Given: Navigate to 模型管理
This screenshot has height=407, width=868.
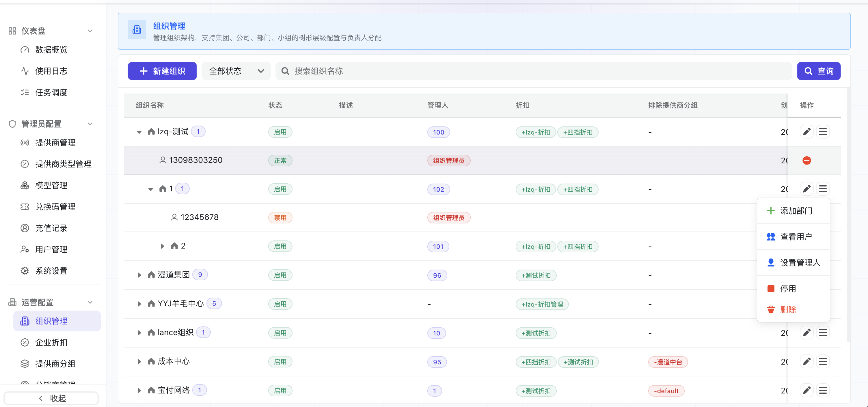Looking at the screenshot, I should pos(51,185).
